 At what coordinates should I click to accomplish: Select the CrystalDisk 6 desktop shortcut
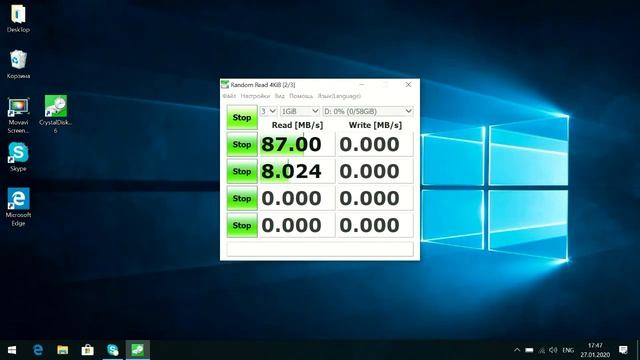pyautogui.click(x=56, y=114)
